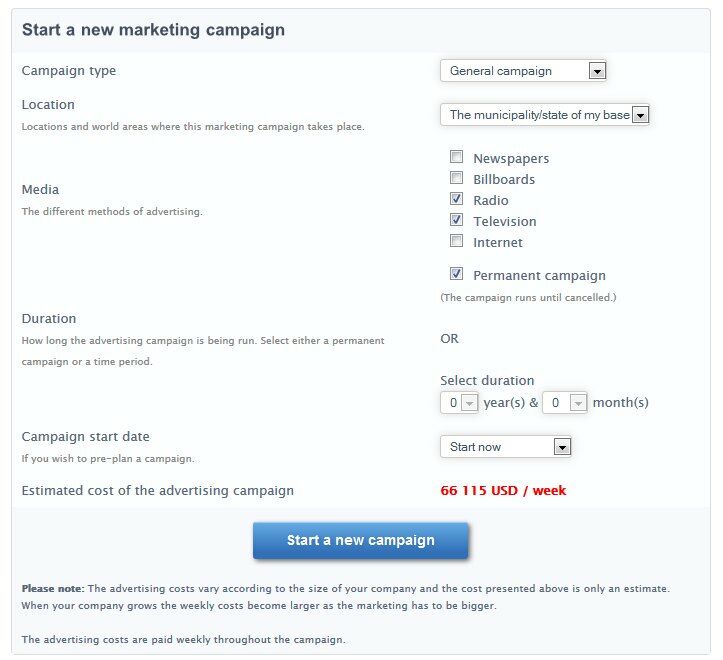
Task: Click the Billboards label text
Action: pos(504,179)
